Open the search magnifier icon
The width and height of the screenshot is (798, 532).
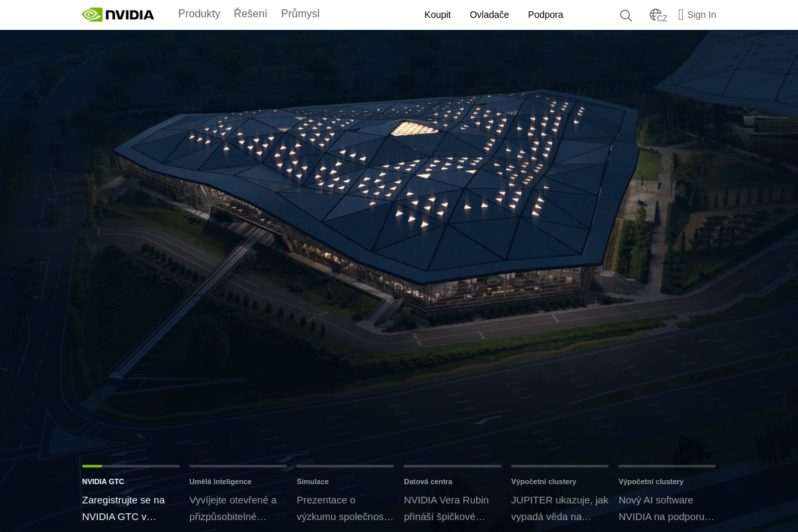[626, 15]
